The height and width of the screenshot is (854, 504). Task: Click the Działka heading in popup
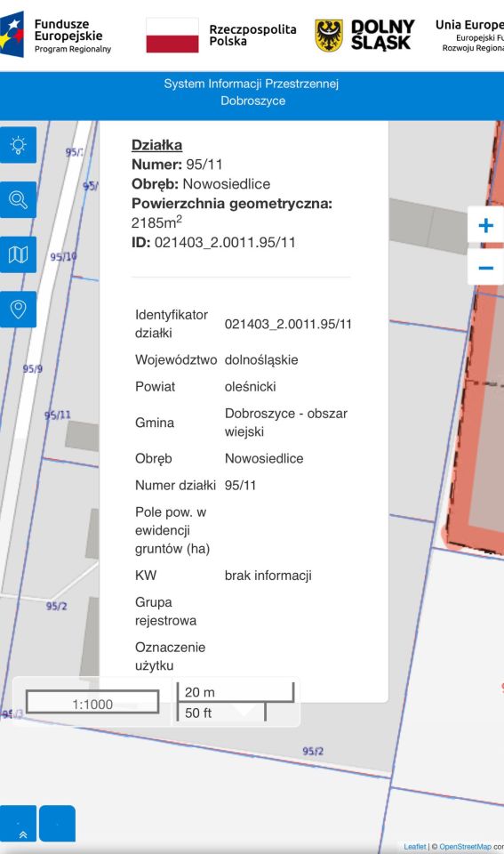coord(156,145)
